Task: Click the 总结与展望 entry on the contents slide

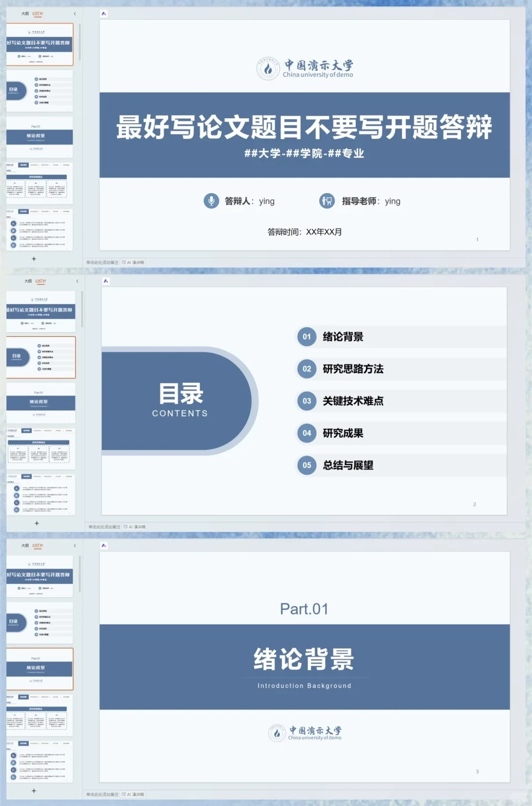Action: 348,465
